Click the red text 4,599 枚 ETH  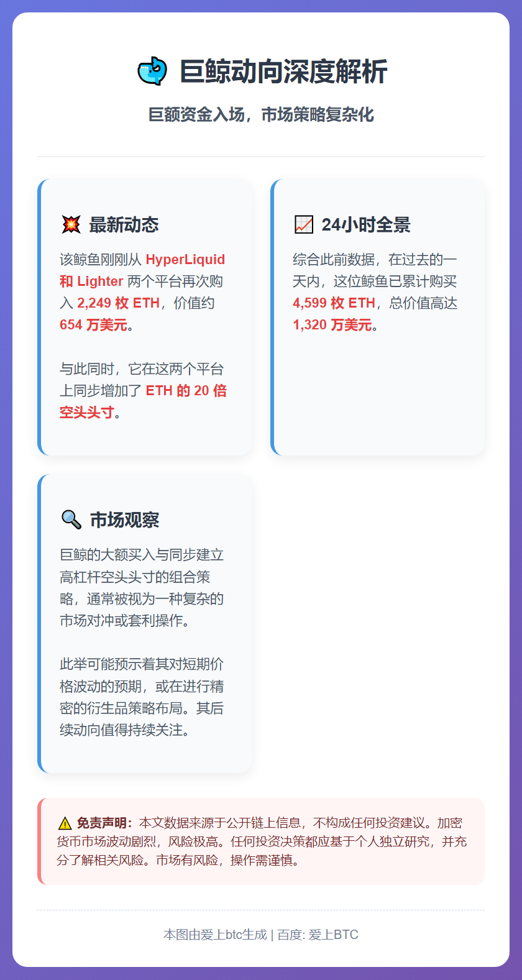[334, 303]
